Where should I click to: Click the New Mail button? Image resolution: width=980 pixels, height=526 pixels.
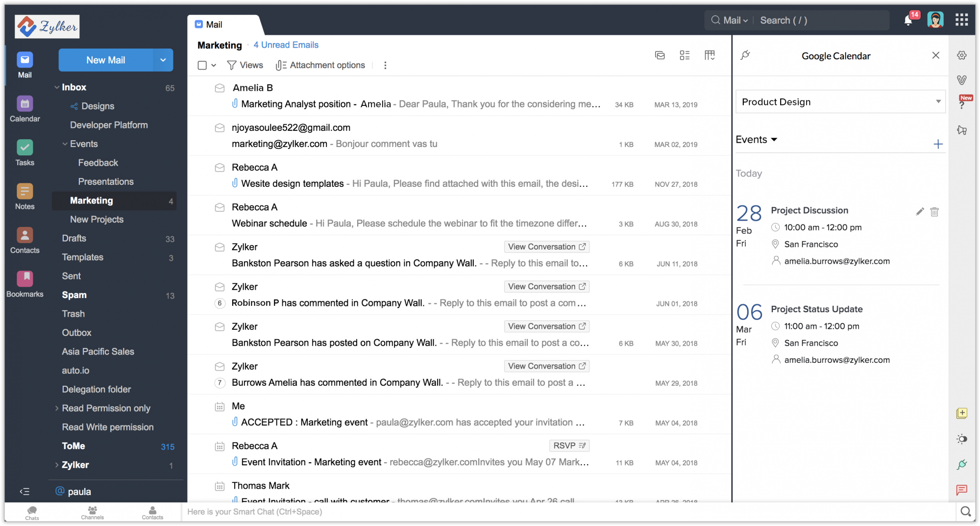pyautogui.click(x=106, y=60)
